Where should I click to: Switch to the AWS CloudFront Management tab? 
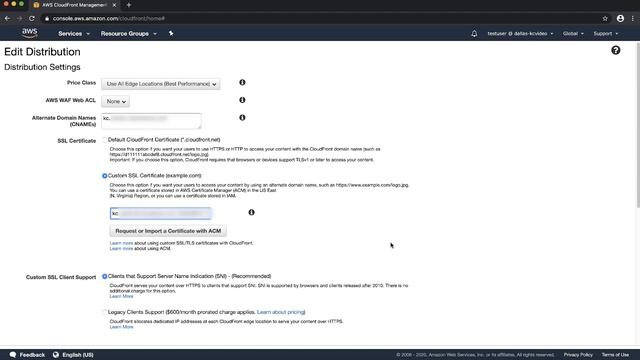[x=73, y=5]
